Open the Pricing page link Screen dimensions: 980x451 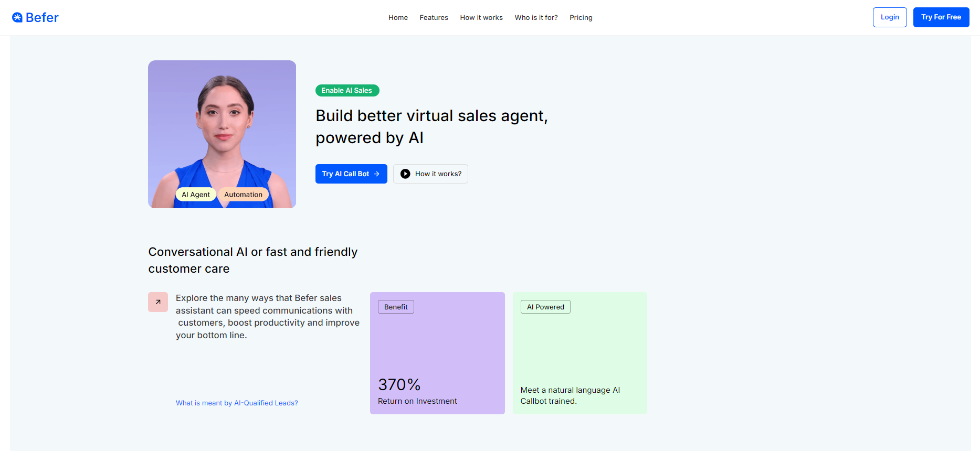[581, 17]
